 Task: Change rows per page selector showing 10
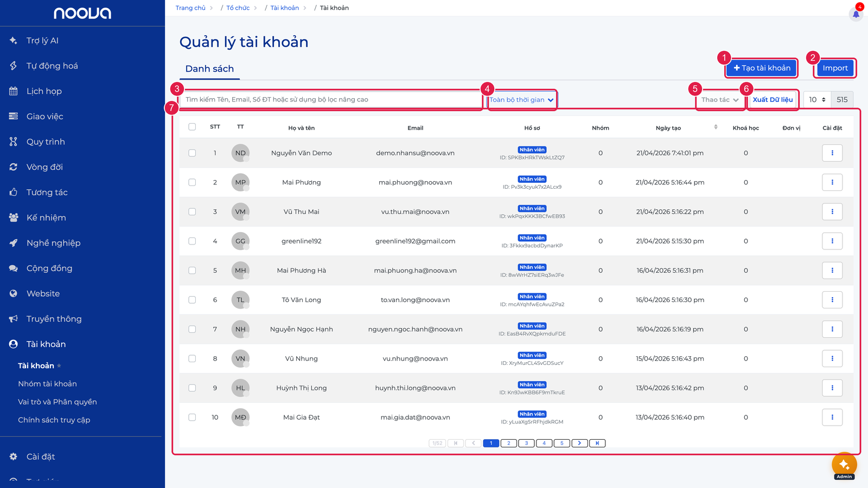pos(817,100)
